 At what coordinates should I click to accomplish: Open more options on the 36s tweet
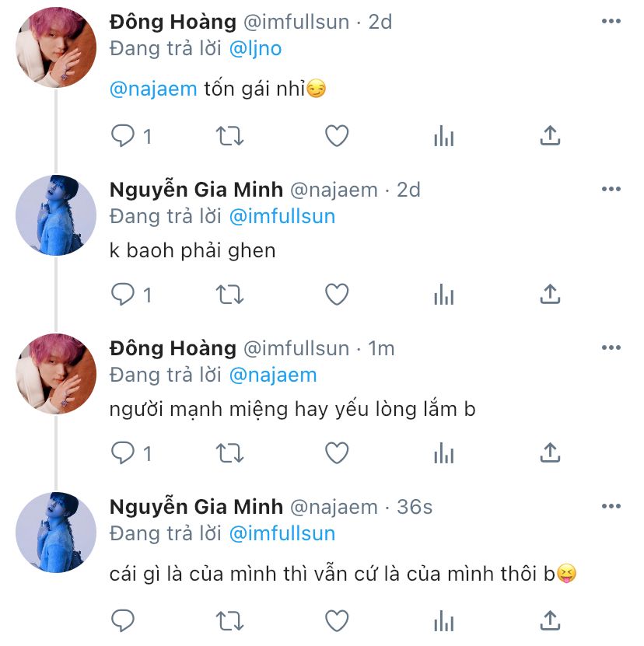(611, 507)
